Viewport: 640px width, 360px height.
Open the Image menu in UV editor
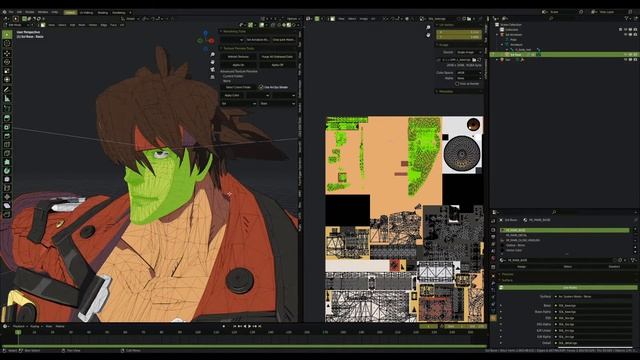363,19
